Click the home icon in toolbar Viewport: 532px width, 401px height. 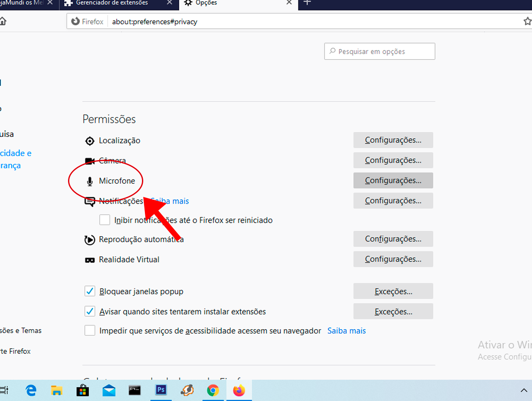tap(3, 21)
